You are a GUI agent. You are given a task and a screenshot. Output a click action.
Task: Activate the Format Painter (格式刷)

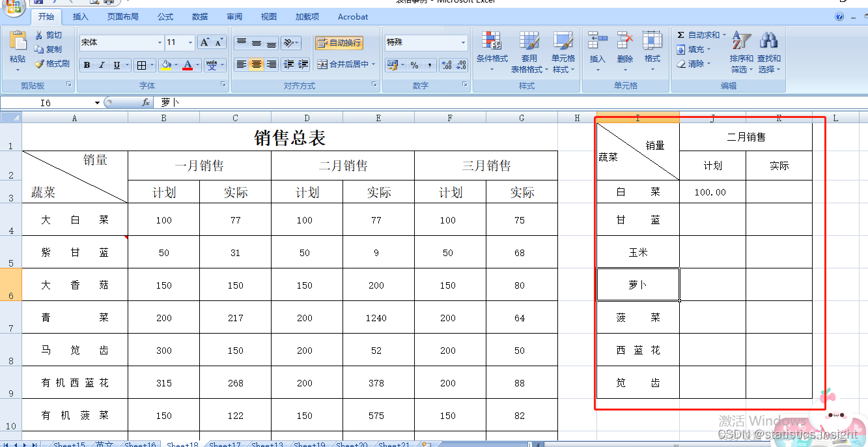tap(52, 64)
